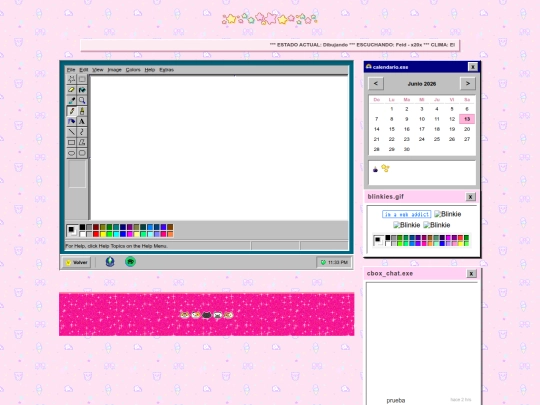Select the rectangular Select tool

82,79
